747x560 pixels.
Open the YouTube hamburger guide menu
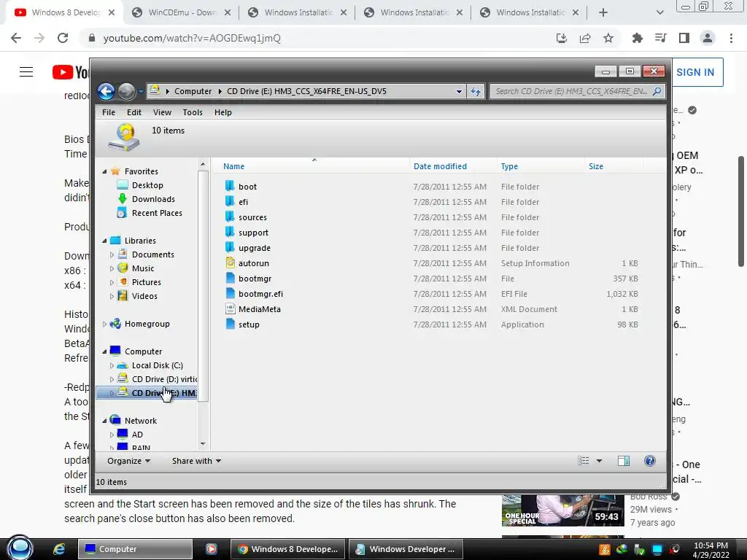click(26, 72)
